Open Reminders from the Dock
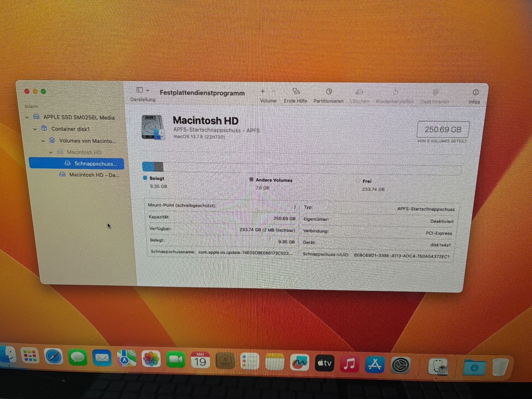The image size is (532, 399). (x=250, y=361)
